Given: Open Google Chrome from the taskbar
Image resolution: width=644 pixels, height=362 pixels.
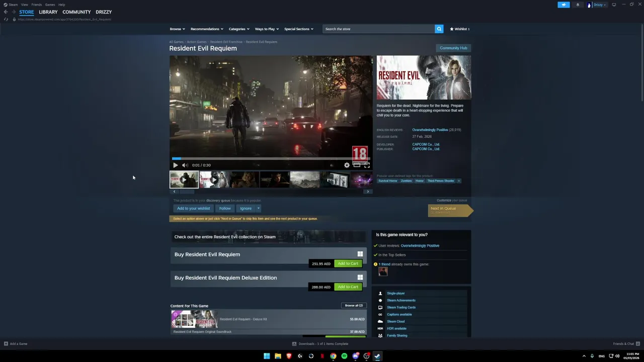Looking at the screenshot, I should pyautogui.click(x=333, y=356).
